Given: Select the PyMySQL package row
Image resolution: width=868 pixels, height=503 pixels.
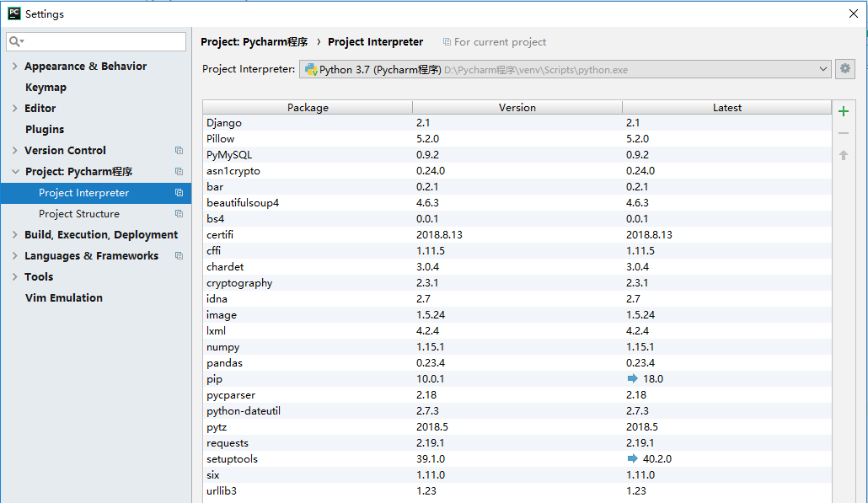Looking at the screenshot, I should coord(517,155).
